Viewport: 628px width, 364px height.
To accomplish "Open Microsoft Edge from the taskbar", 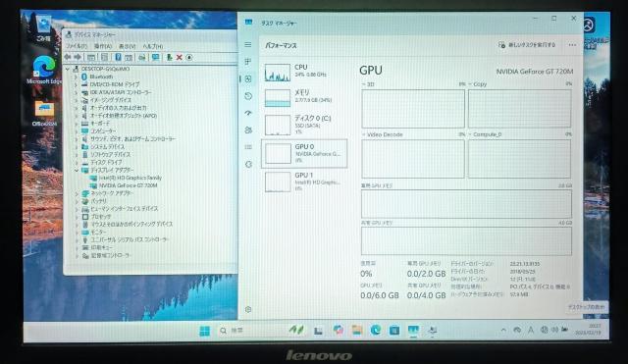I will (x=376, y=330).
